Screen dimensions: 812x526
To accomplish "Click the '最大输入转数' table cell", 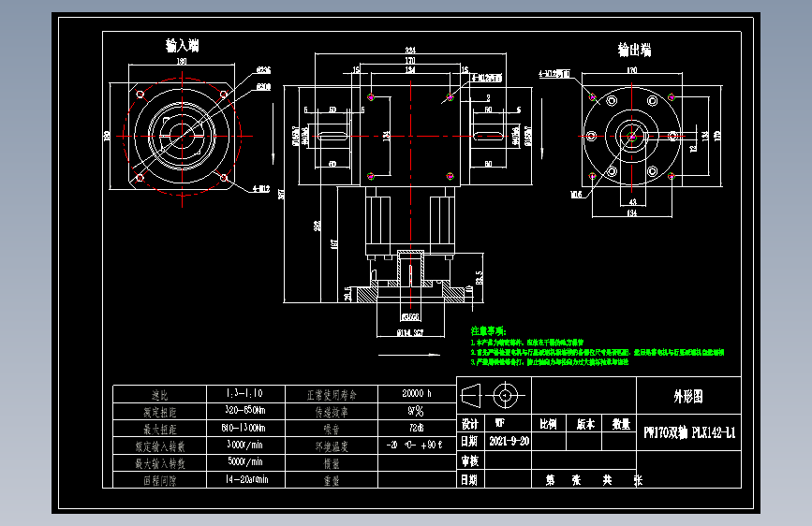I will pos(159,463).
